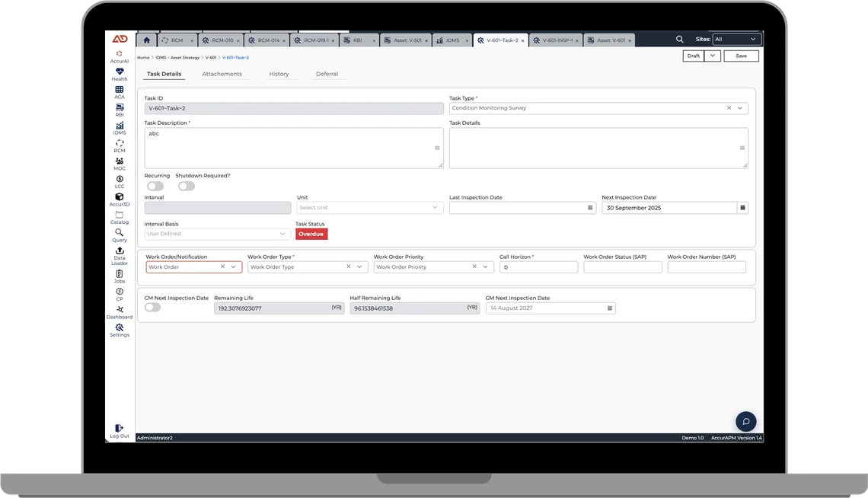Click the Save button

coord(742,56)
